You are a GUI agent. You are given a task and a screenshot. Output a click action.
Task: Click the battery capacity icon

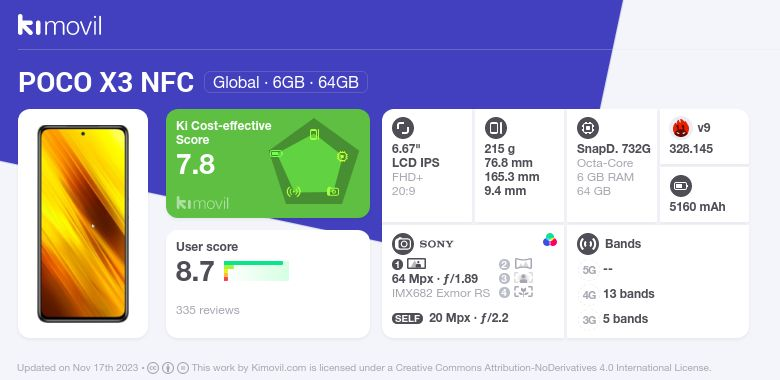click(680, 187)
